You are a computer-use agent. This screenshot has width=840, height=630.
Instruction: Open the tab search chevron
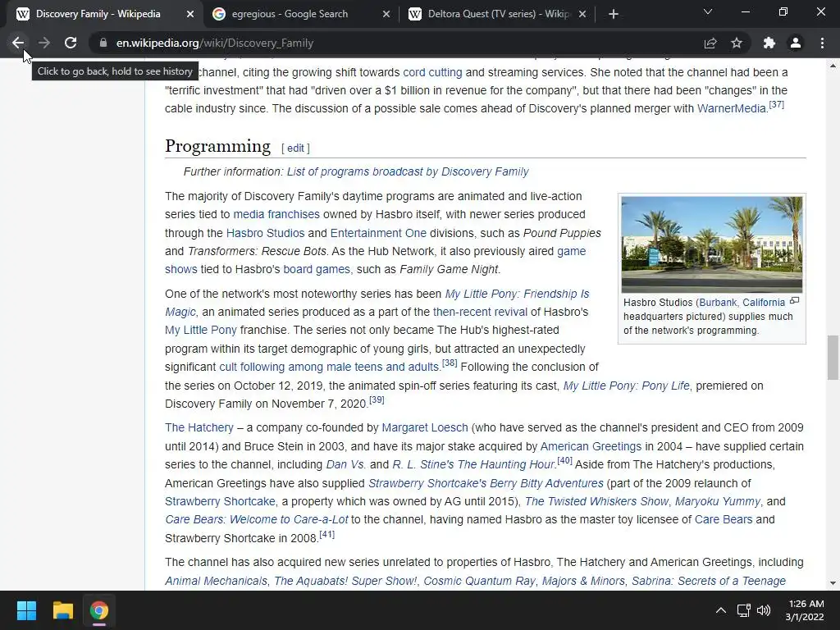tap(708, 11)
